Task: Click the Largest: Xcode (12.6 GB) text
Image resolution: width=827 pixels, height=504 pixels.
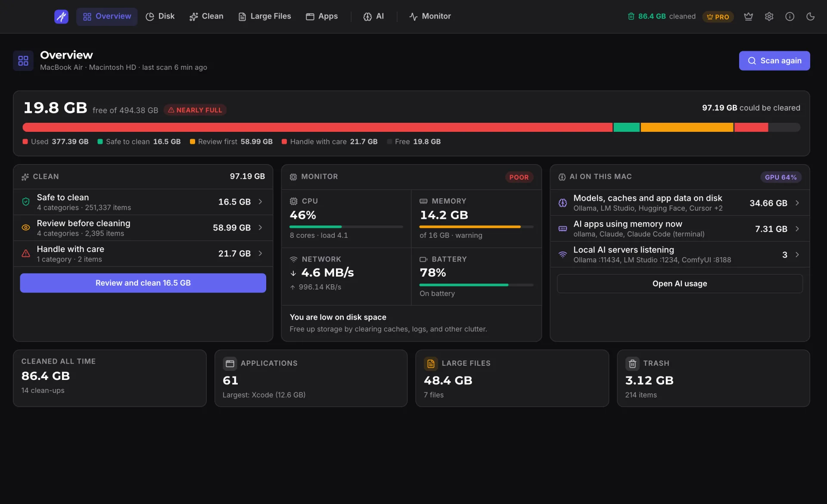Action: [x=264, y=395]
